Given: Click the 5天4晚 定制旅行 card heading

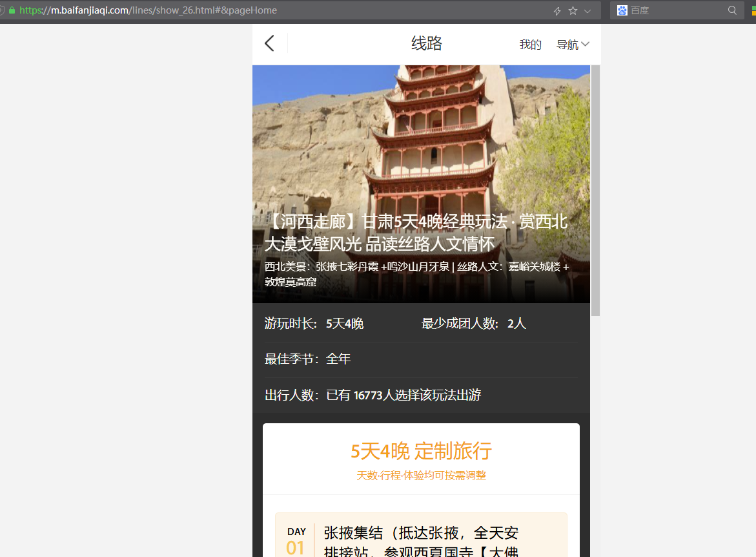Looking at the screenshot, I should (x=421, y=451).
